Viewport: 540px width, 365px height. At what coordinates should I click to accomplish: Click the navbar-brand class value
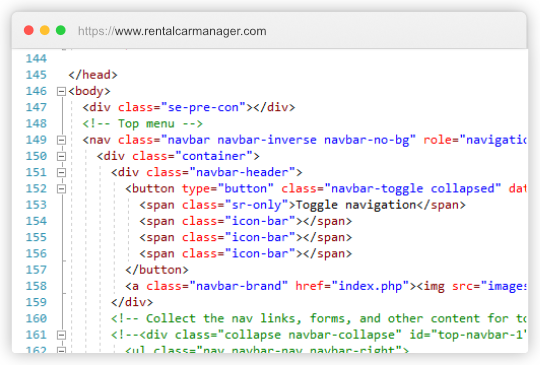tap(239, 286)
